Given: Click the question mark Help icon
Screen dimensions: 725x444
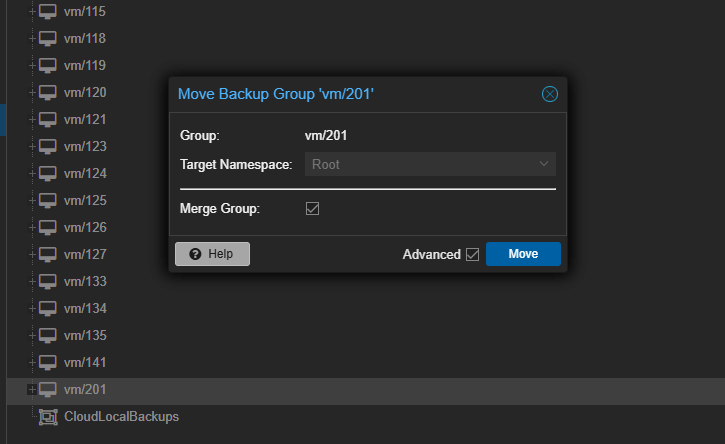Looking at the screenshot, I should coord(195,254).
